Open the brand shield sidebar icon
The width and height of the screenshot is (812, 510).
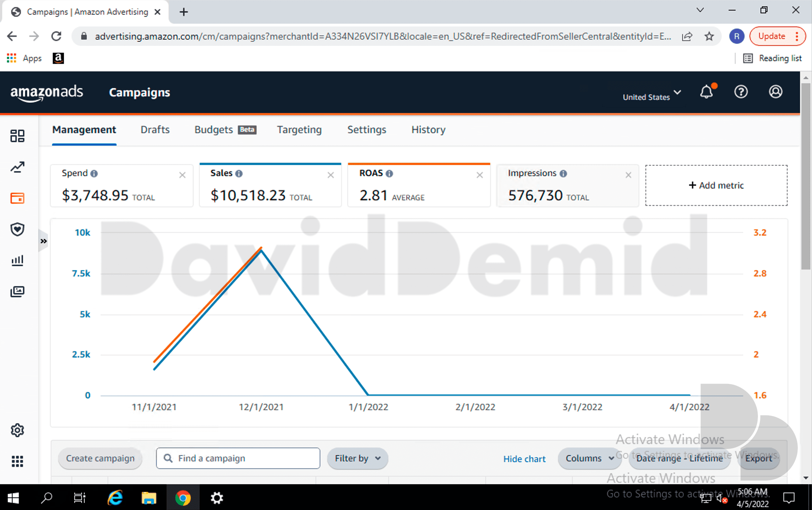pos(17,229)
